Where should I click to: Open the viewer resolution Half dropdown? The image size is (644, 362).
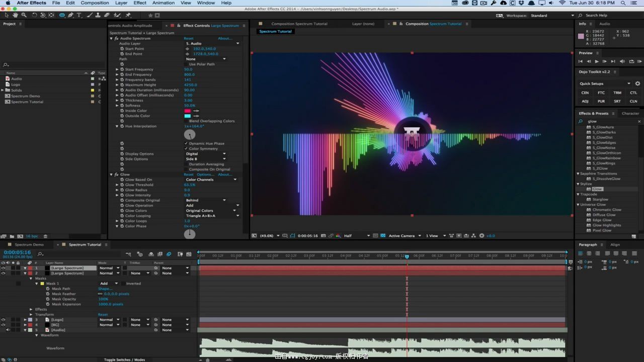coord(357,236)
